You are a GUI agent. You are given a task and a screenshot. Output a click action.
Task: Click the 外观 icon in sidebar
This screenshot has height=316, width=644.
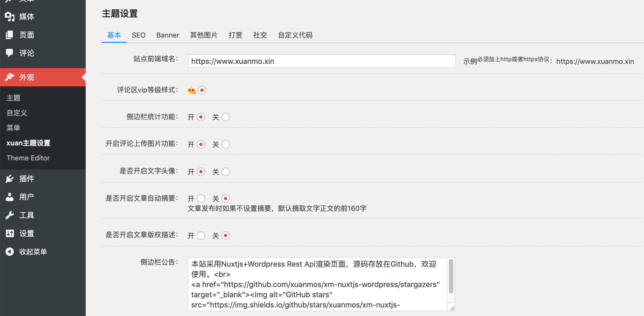[11, 76]
